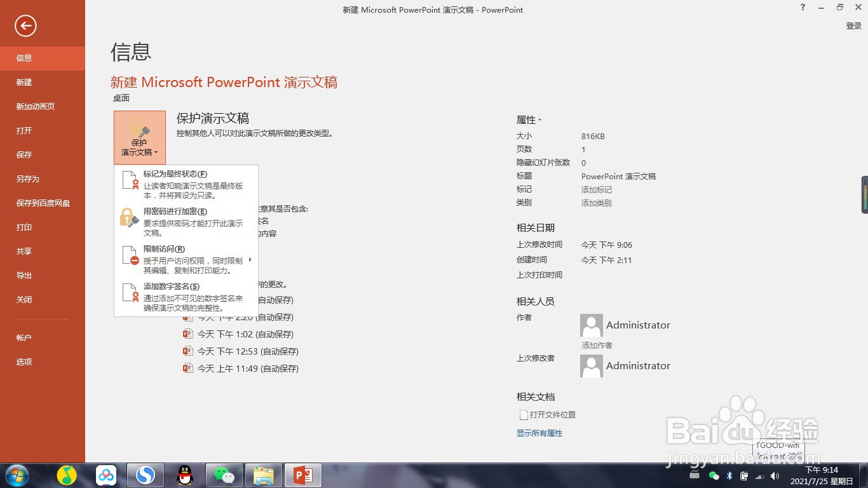Click PowerPoint taskbar icon
Screen dimensions: 868x488
tap(303, 475)
